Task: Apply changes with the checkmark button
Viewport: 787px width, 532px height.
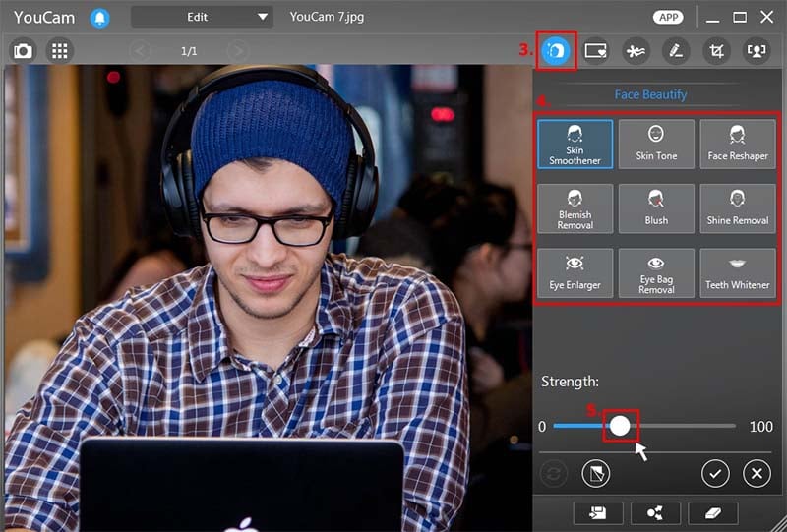Action: (715, 474)
